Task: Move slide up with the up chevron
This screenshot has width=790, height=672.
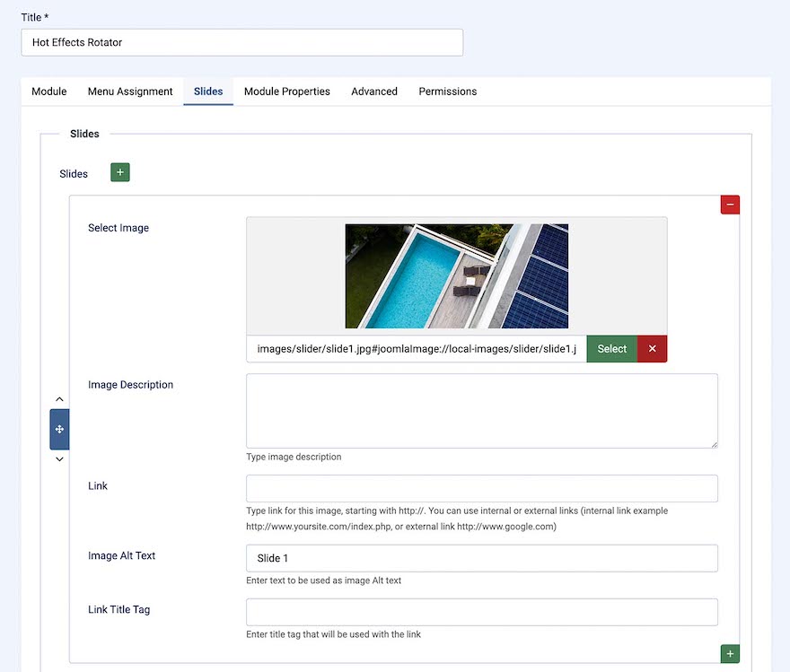Action: coord(59,399)
